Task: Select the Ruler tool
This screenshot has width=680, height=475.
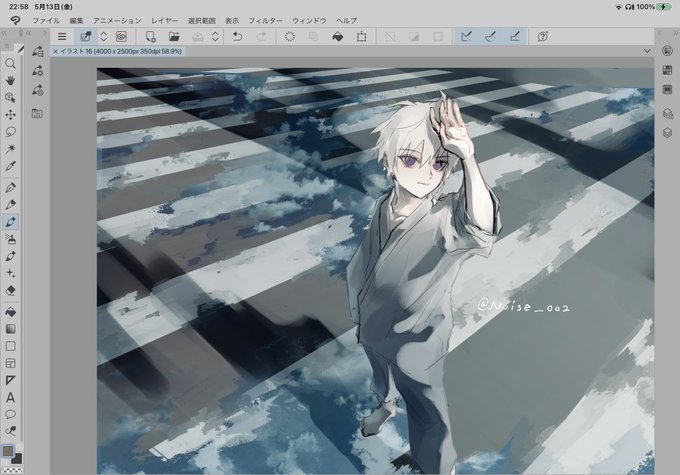Action: 10,380
